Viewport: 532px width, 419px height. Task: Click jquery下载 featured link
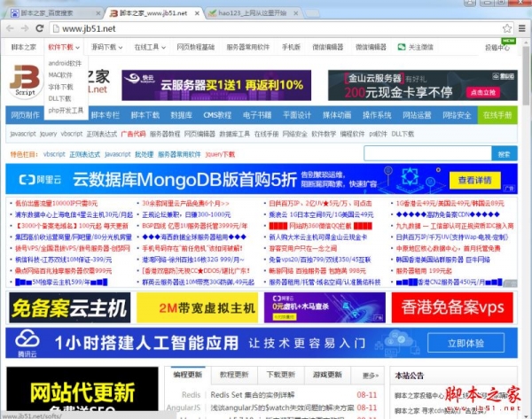220,154
